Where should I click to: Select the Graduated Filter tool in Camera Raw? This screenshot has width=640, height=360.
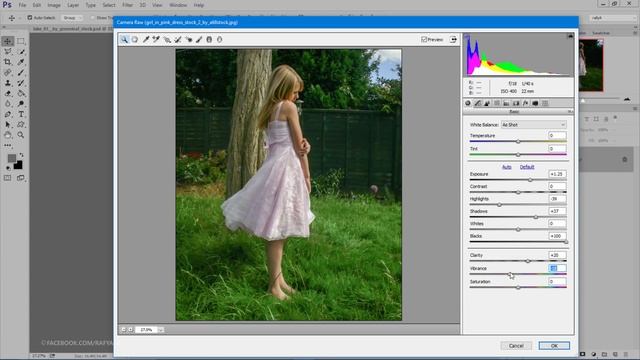[209, 40]
